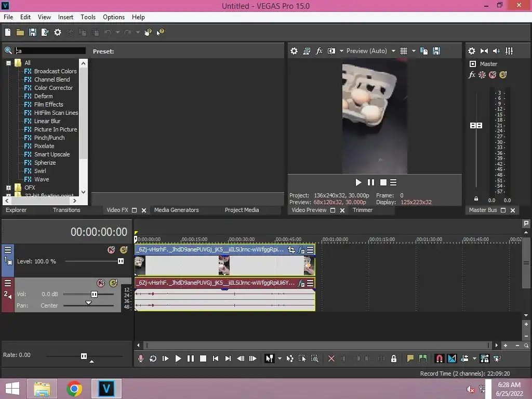Click the Video Output FX icon in preview
The width and height of the screenshot is (532, 399).
click(x=319, y=51)
